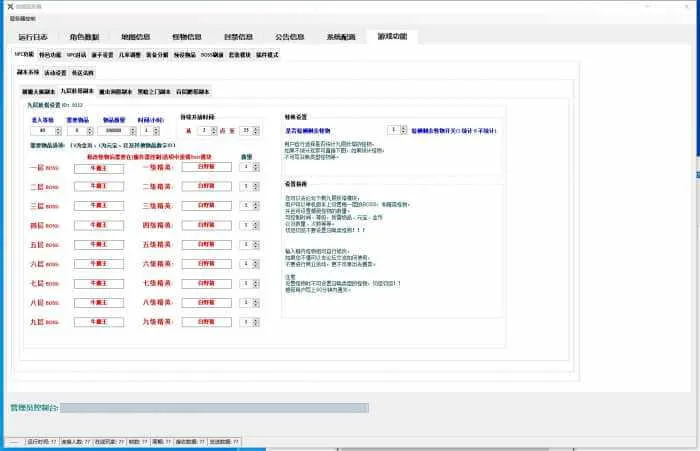
Task: Open the 公告信息 tab
Action: [x=290, y=37]
